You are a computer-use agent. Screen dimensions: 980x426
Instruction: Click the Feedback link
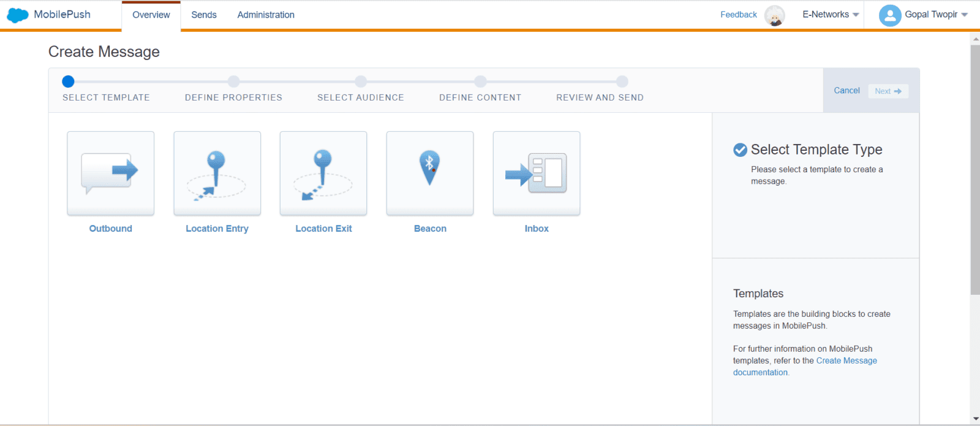tap(738, 15)
